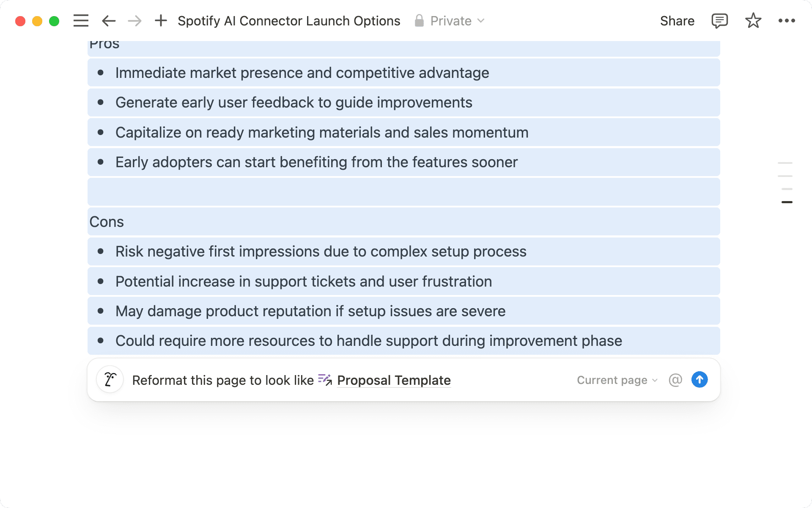Select the Cons heading block
The width and height of the screenshot is (812, 508).
coord(107,222)
